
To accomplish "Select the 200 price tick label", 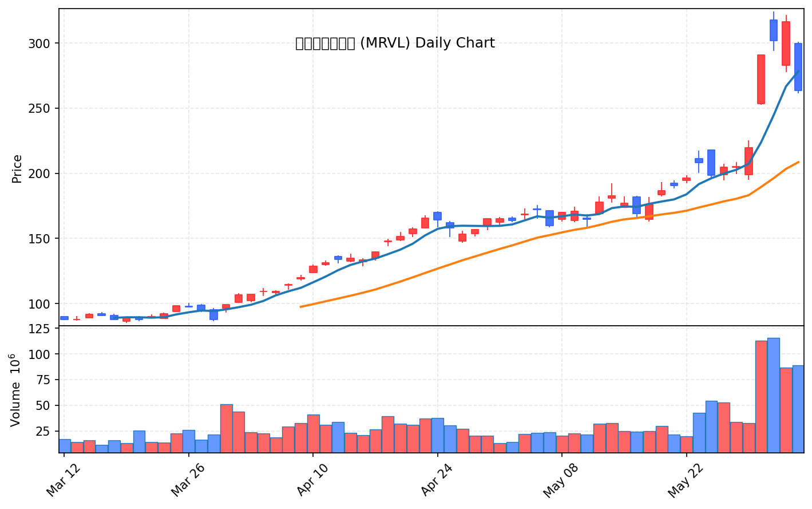I will click(x=39, y=173).
